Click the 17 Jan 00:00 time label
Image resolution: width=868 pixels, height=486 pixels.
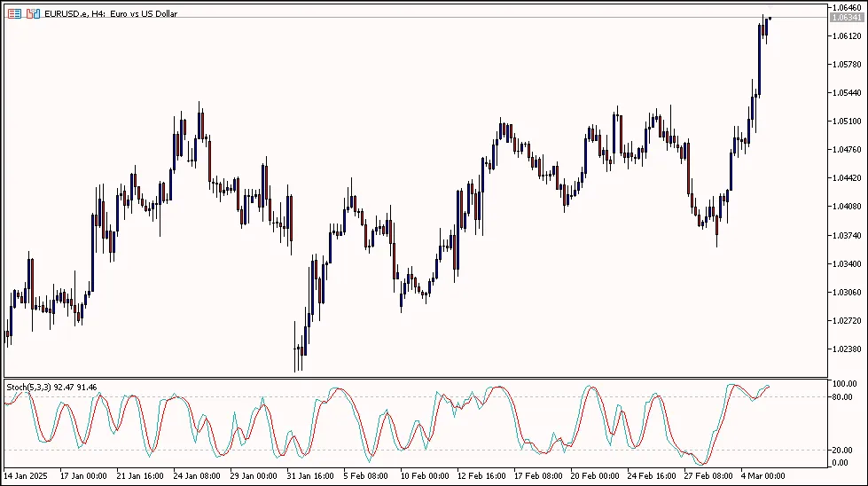click(x=83, y=475)
